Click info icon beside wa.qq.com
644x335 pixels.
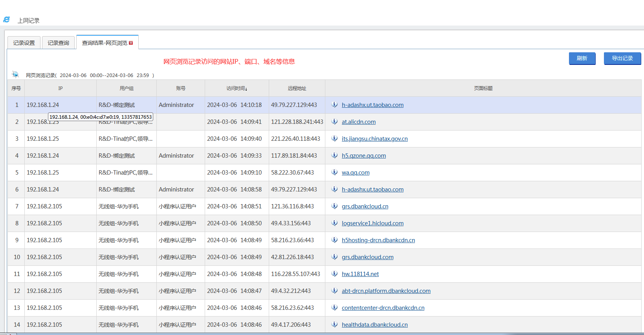click(x=334, y=172)
